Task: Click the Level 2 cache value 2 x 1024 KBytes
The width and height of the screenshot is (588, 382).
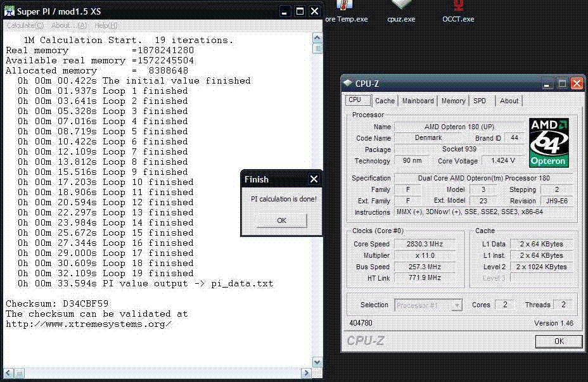Action: (541, 267)
